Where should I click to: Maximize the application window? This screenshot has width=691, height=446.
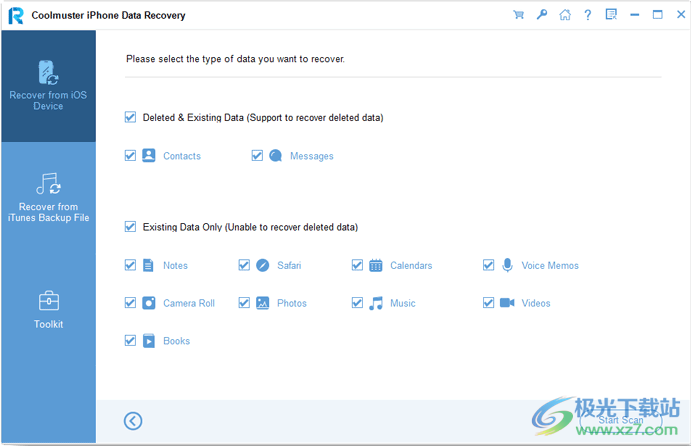click(x=658, y=15)
